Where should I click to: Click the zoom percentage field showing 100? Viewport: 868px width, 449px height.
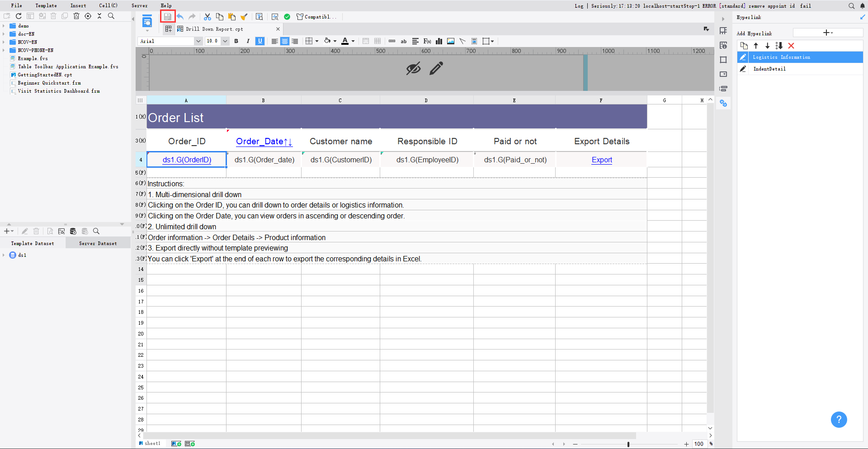pyautogui.click(x=699, y=444)
